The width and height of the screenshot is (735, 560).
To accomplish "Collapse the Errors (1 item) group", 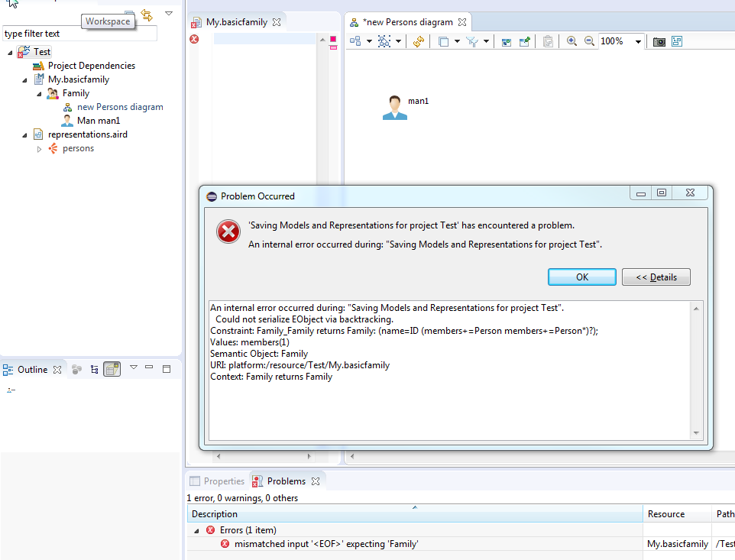I will tap(196, 531).
